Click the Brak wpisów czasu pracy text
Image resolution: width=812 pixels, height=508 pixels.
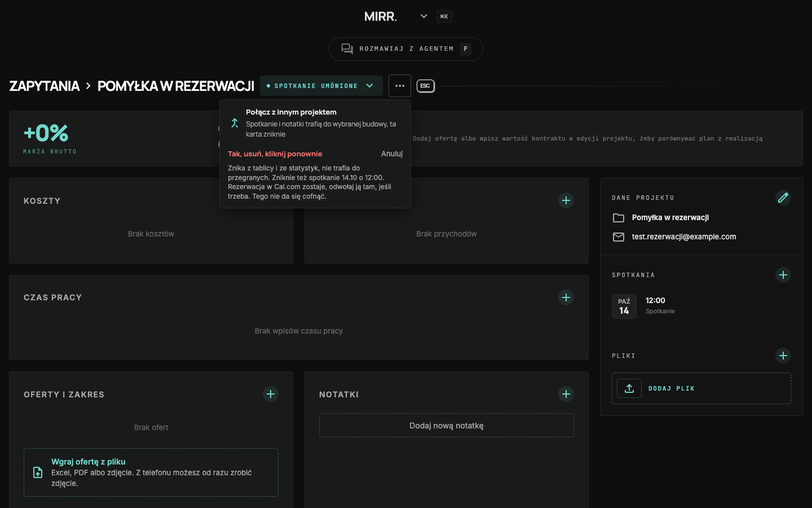[x=299, y=331]
